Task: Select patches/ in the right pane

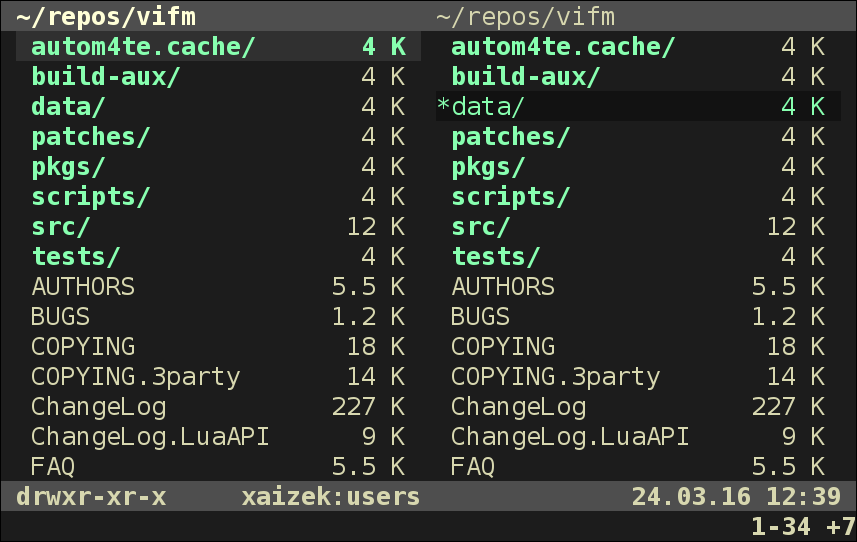Action: tap(638, 137)
